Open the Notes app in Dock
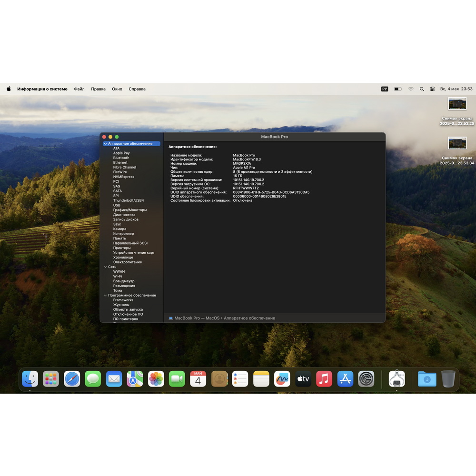 coord(261,379)
